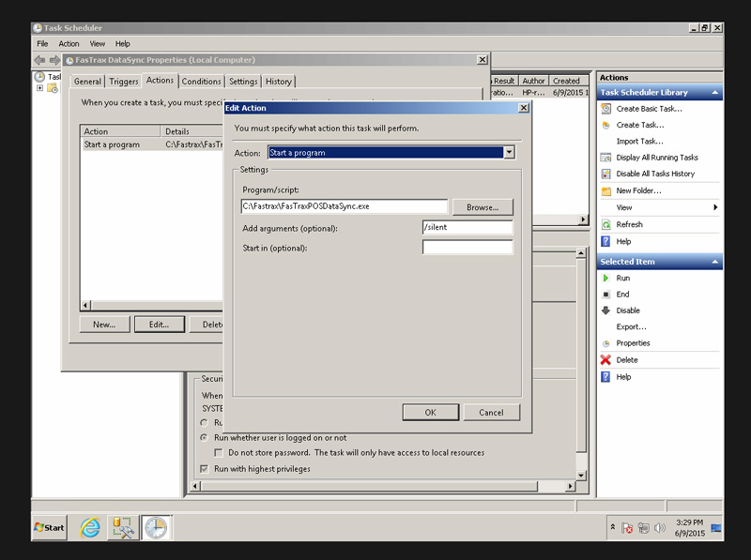Click the Forward arrow in Task Scheduler toolbar
Viewport: 751px width, 560px height.
tap(55, 60)
